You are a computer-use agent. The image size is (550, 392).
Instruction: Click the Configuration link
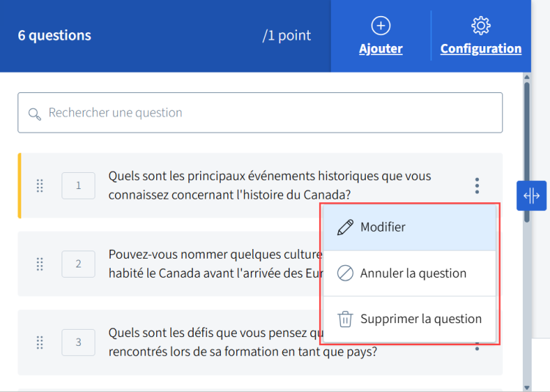[x=480, y=49]
